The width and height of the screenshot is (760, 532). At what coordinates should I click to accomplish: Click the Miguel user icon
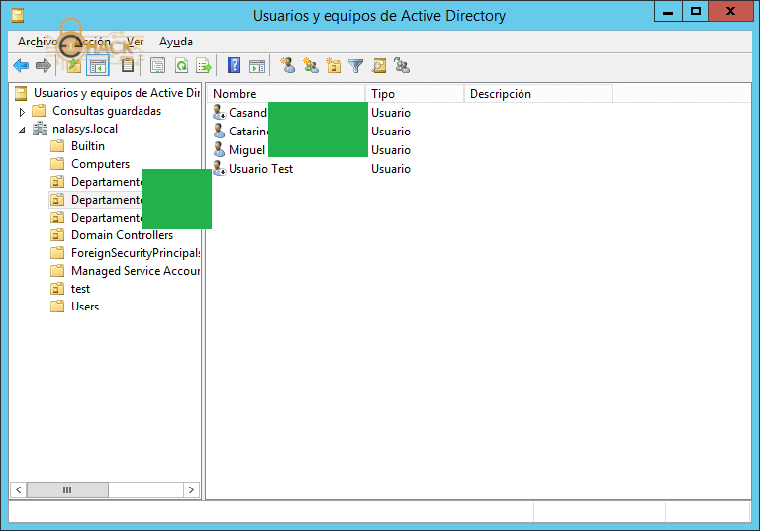(x=219, y=149)
